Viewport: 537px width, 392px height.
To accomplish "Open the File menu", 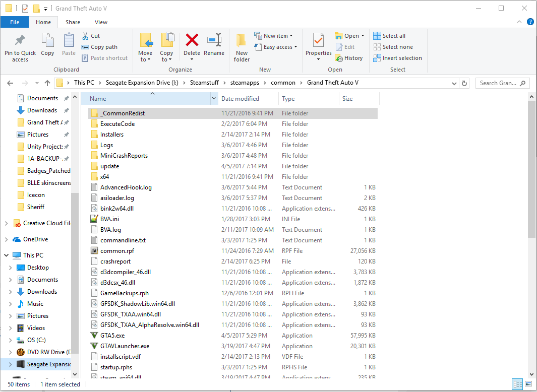I will click(15, 22).
